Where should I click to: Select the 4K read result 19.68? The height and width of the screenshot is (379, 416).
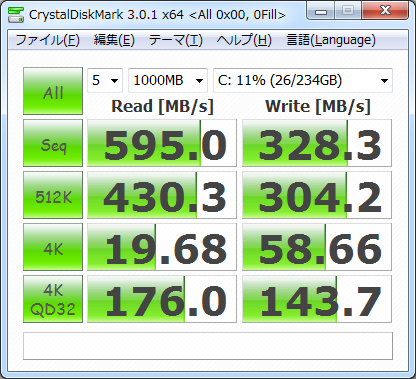tap(162, 247)
